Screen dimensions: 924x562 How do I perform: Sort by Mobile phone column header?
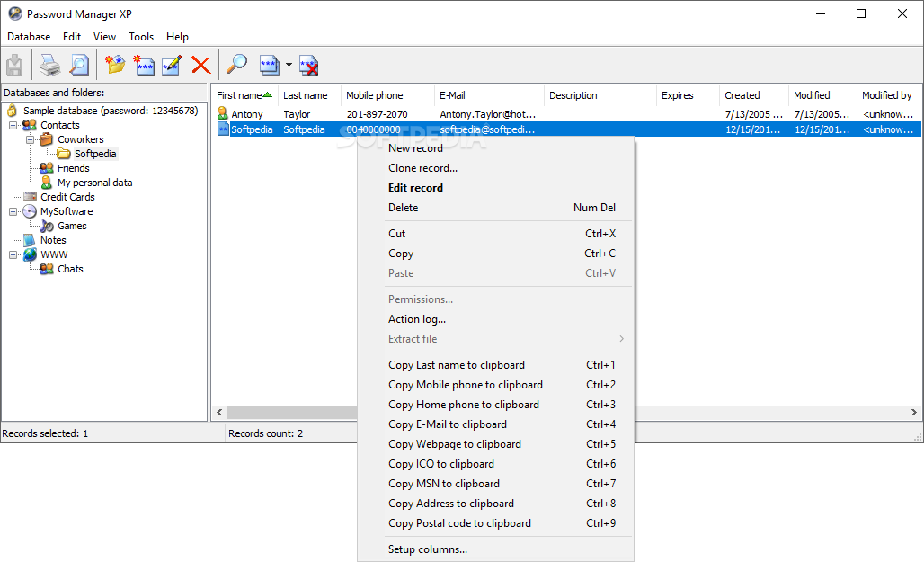(x=387, y=95)
